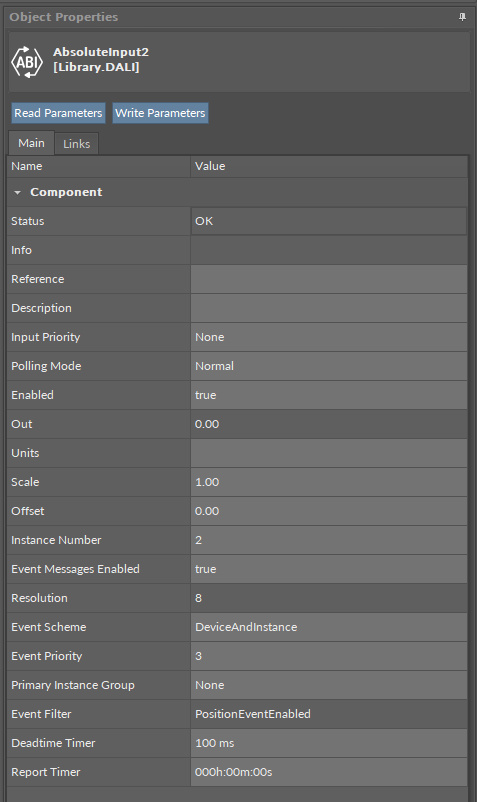
Task: Click the empty Info value field
Action: (329, 250)
